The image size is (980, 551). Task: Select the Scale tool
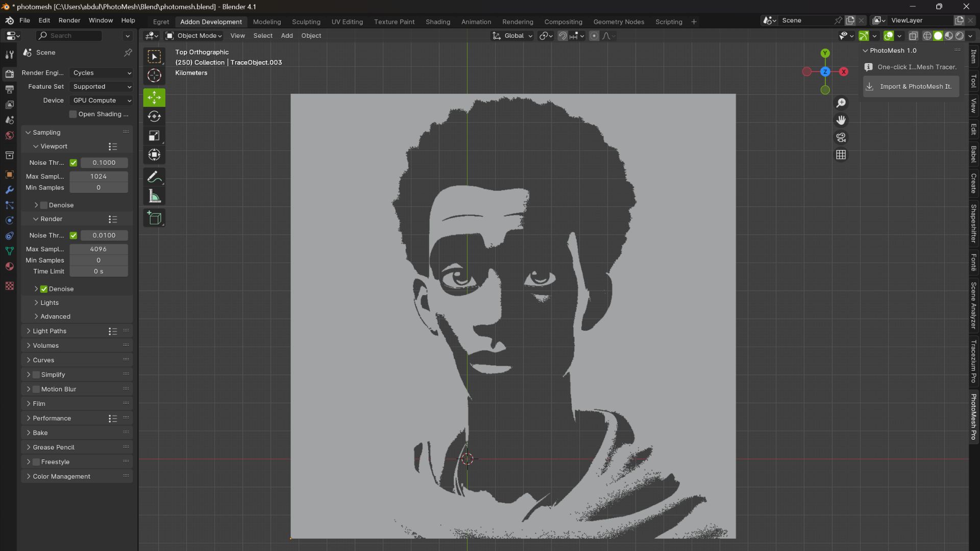(154, 136)
